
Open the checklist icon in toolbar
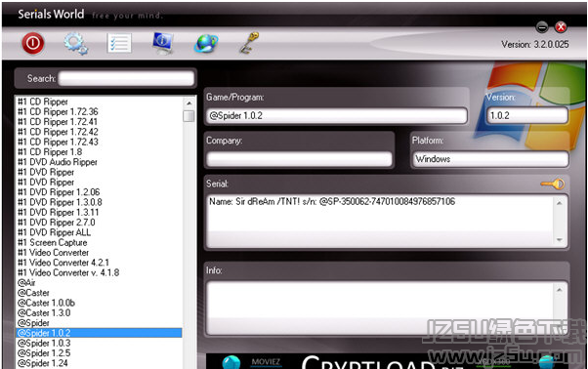point(119,43)
